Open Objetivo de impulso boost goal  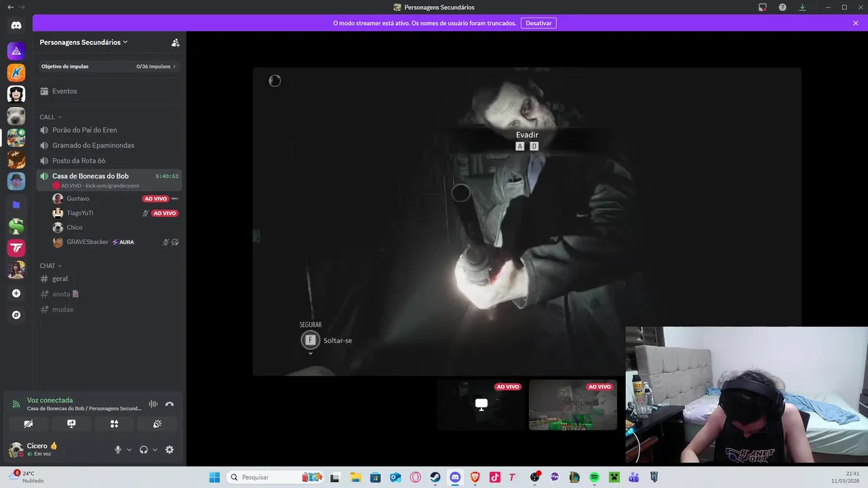pos(109,66)
